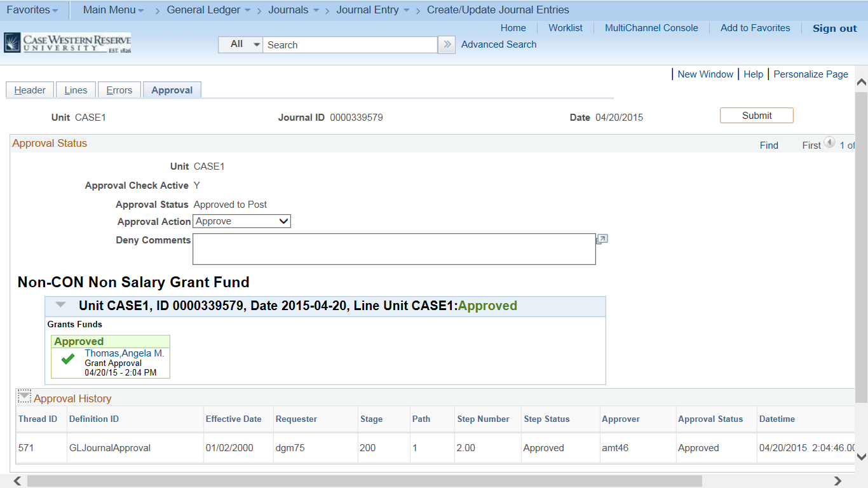The width and height of the screenshot is (868, 488).
Task: Expand the Favorites menu
Action: (29, 10)
